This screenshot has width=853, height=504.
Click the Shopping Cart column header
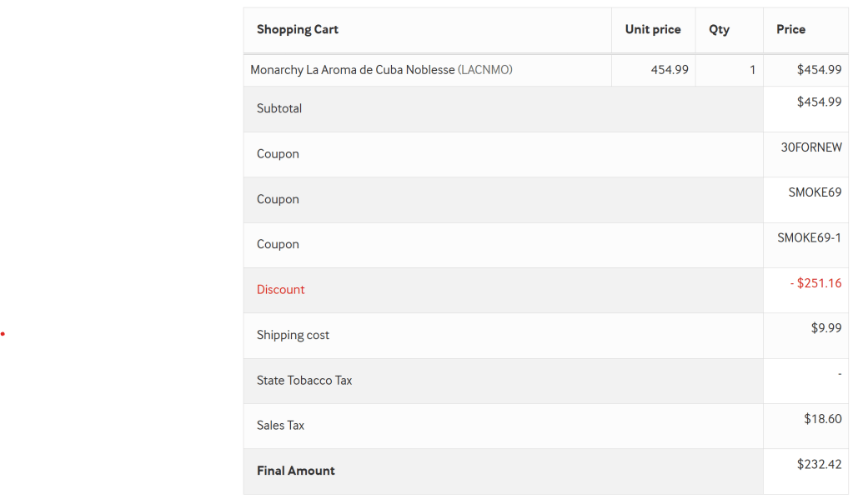tap(298, 30)
